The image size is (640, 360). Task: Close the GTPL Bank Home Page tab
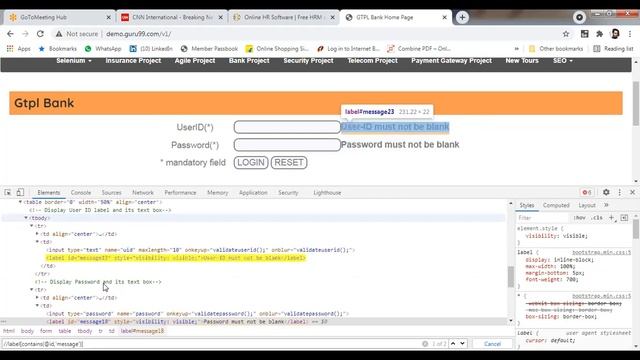click(444, 17)
